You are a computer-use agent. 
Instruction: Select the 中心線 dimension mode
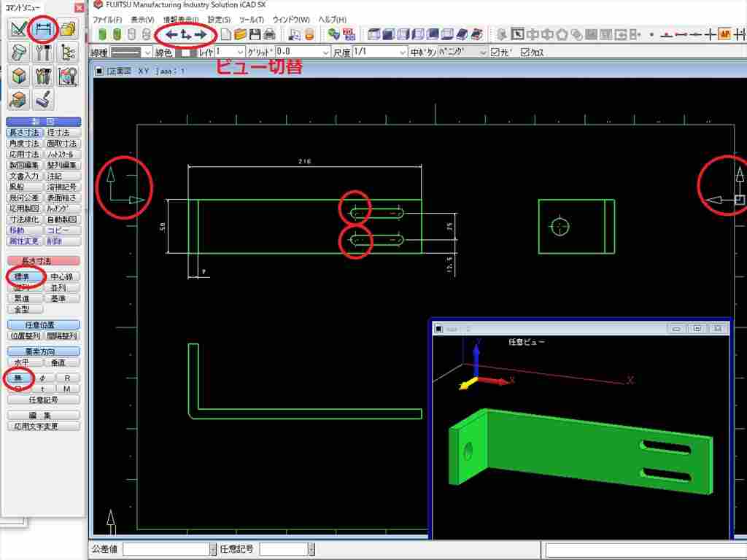coord(62,276)
